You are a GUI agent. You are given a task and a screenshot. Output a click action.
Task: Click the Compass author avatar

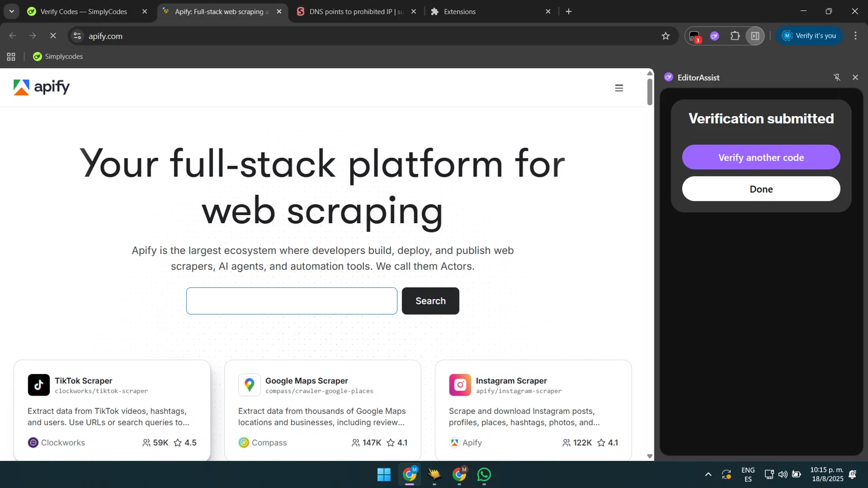point(244,442)
